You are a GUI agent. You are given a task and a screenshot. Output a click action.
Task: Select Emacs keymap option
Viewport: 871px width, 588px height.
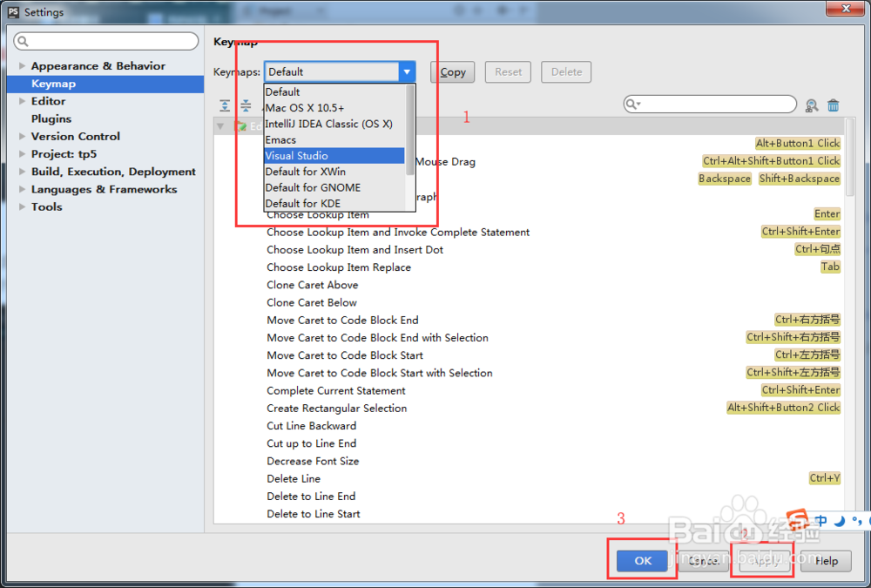(x=334, y=140)
